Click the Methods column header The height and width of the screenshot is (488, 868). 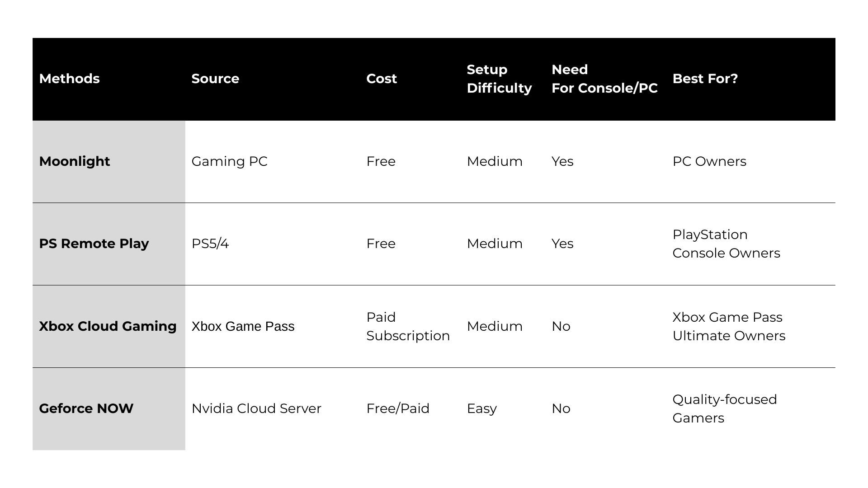tap(69, 79)
